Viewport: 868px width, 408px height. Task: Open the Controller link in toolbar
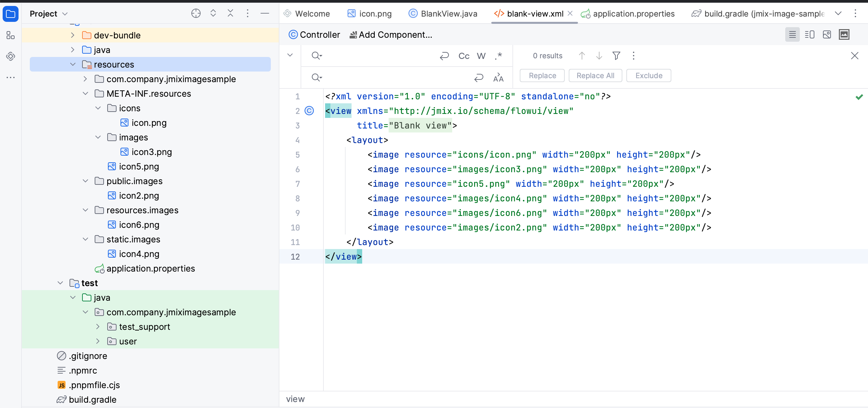point(314,35)
